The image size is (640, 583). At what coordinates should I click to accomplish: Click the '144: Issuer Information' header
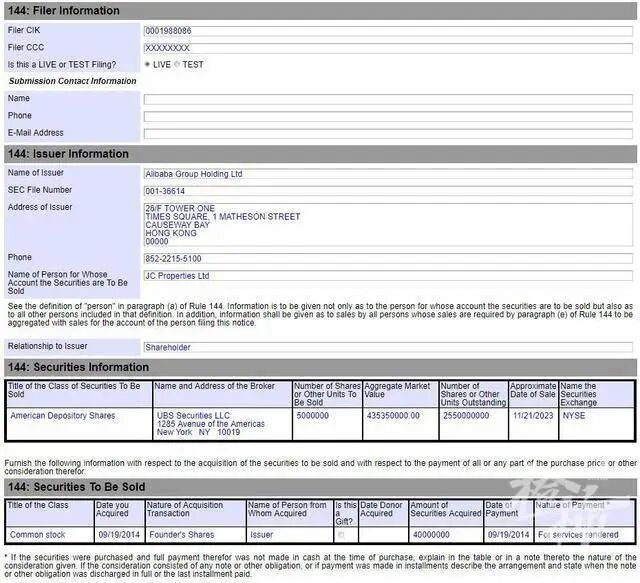[x=320, y=154]
